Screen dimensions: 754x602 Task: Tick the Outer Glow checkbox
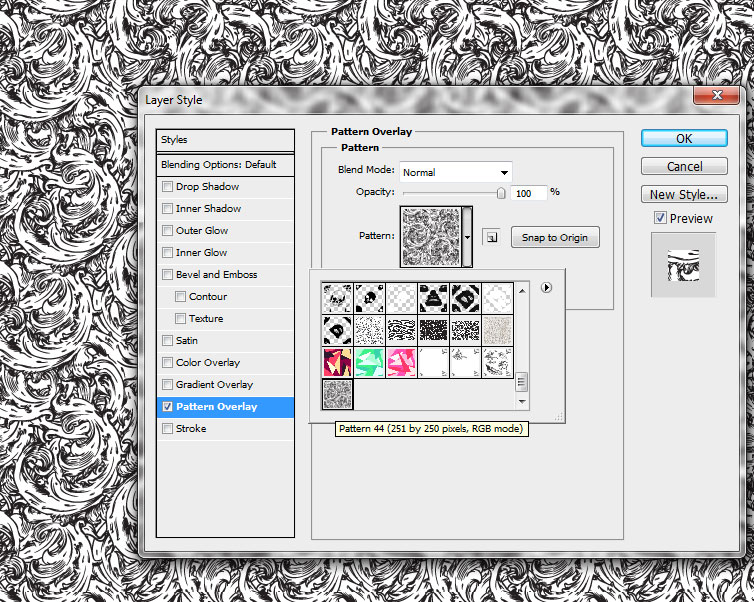pos(167,230)
